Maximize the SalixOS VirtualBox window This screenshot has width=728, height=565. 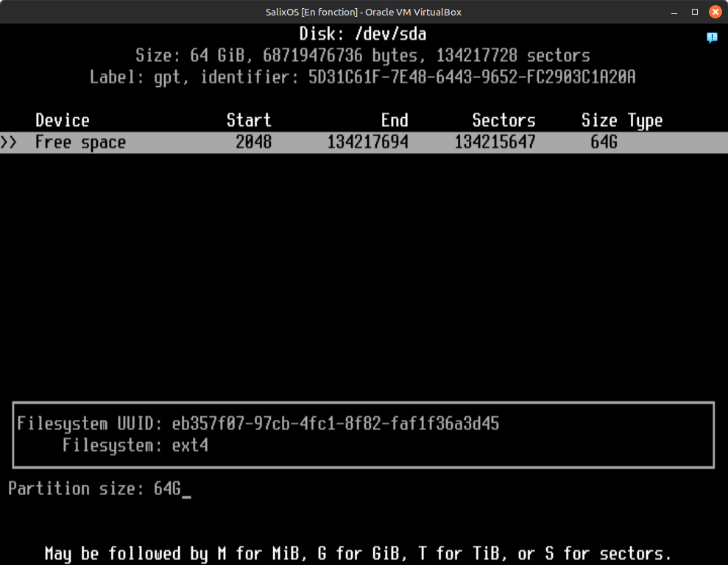694,12
